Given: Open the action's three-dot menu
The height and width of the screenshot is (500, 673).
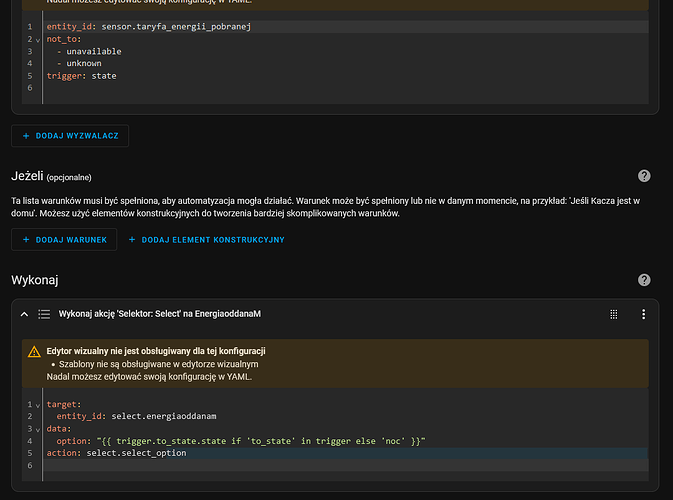Looking at the screenshot, I should [x=643, y=314].
